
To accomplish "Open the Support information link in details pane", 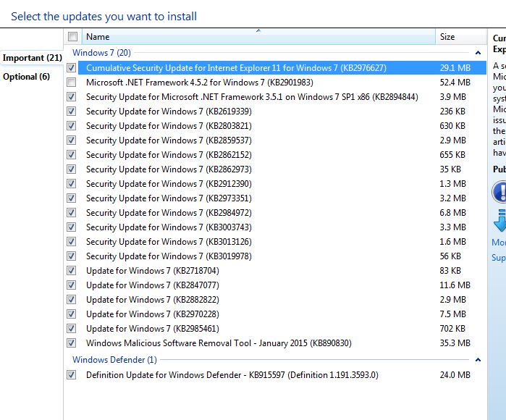I will [499, 258].
